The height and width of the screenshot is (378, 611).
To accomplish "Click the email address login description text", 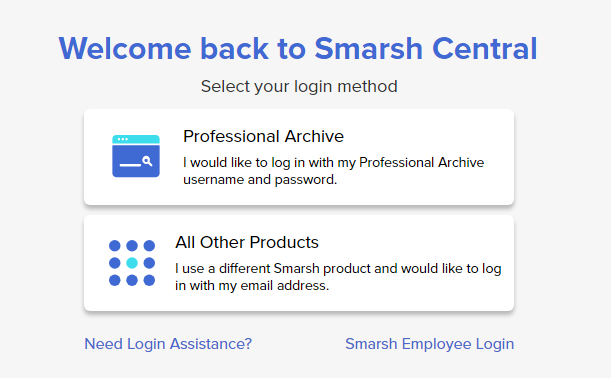I will coord(338,277).
